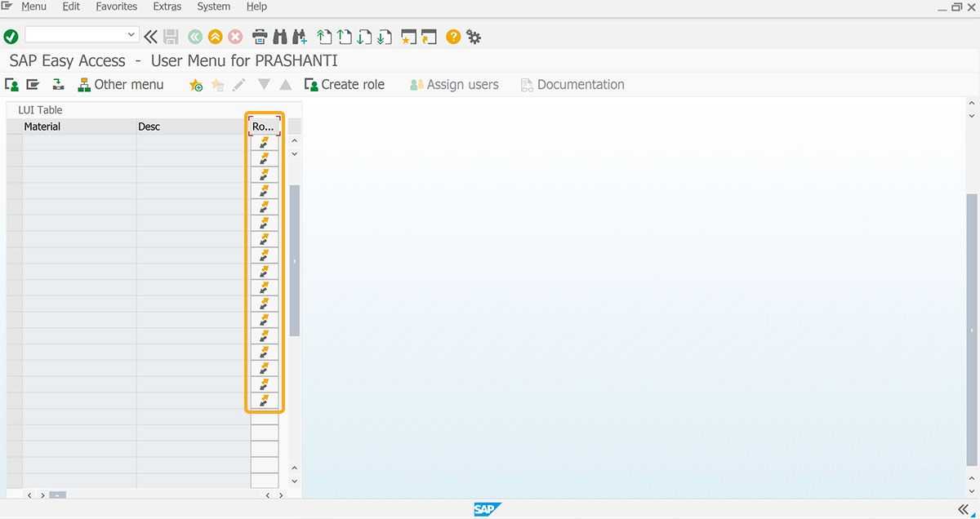Click the LUI Table vertical scrollbar thumb
This screenshot has width=980, height=519.
295,260
